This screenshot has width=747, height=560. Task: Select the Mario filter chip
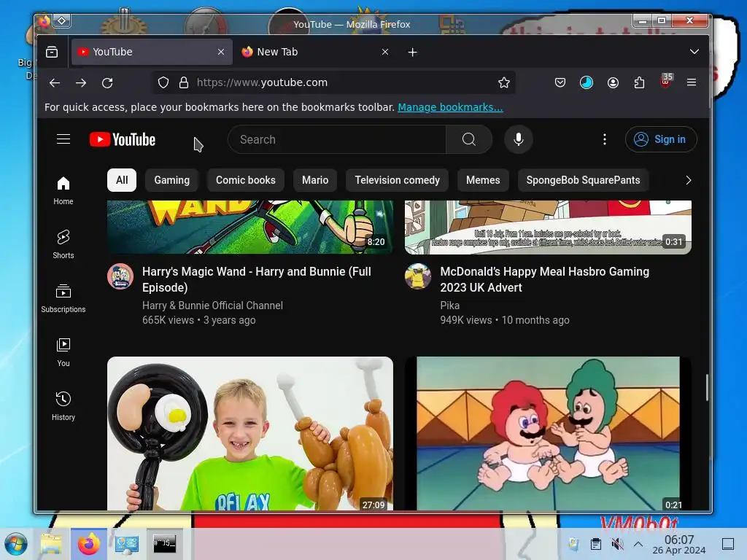pyautogui.click(x=315, y=180)
